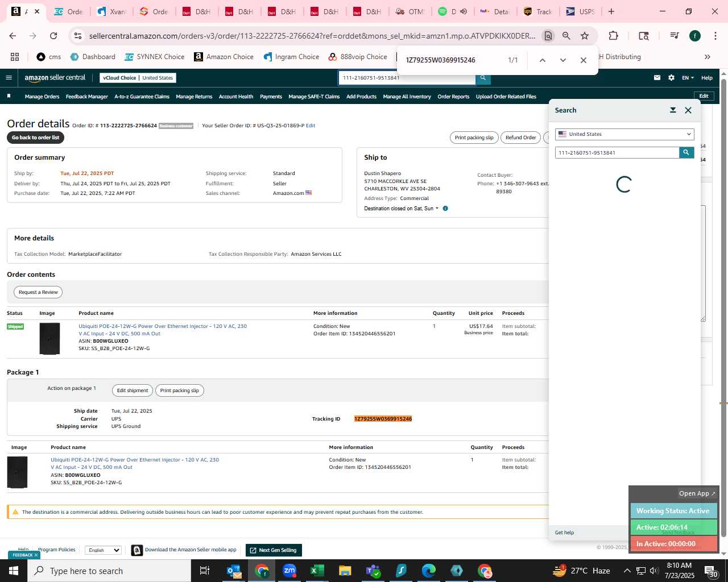Open Manage Orders menu

(x=42, y=97)
